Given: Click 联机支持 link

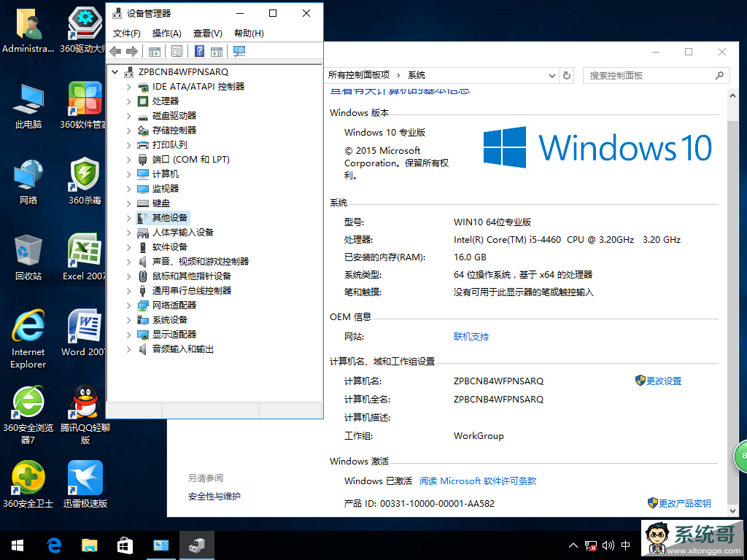Looking at the screenshot, I should coord(471,337).
